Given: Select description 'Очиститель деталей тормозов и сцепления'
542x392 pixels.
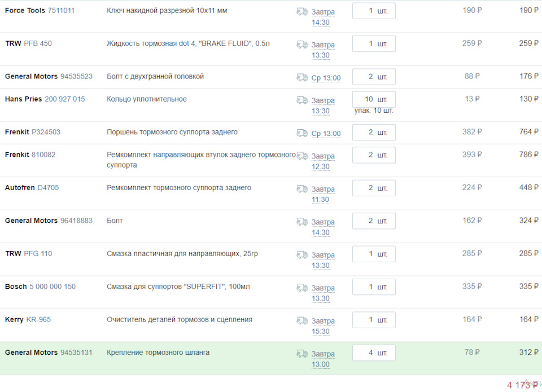Looking at the screenshot, I should tap(180, 319).
